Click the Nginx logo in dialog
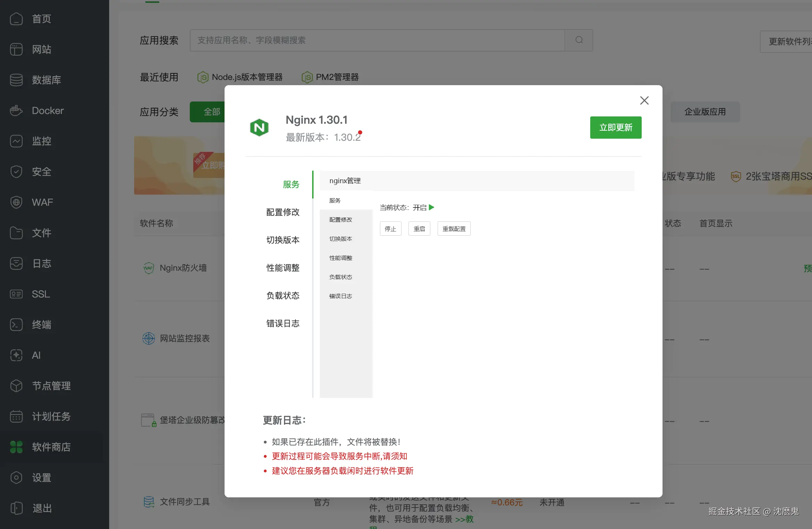 [259, 128]
